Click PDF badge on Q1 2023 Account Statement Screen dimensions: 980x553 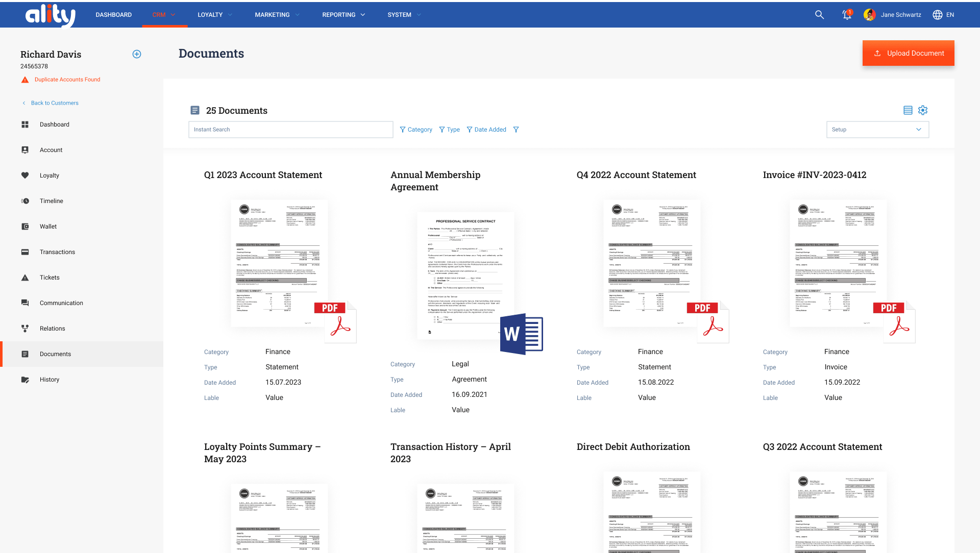tap(335, 322)
